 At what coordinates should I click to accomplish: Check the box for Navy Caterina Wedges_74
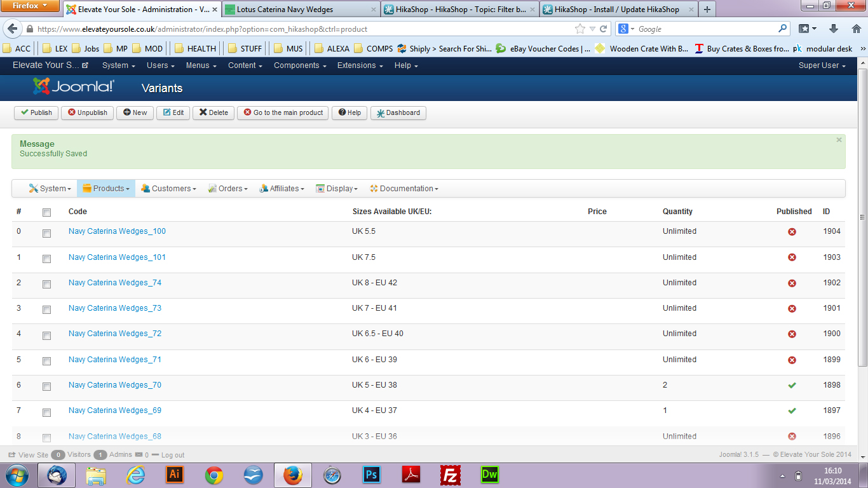click(x=46, y=284)
